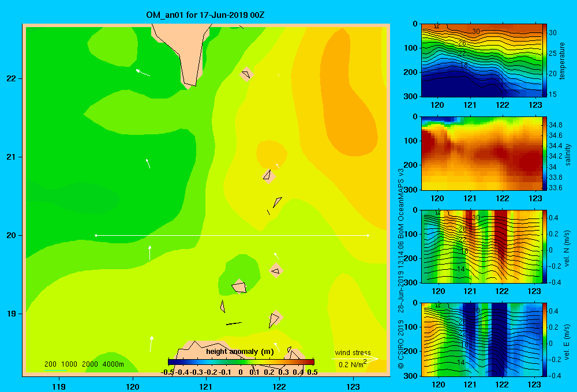Click the 123 longitude label under temperature panel
Viewport: 577px width, 392px height.
pos(535,105)
